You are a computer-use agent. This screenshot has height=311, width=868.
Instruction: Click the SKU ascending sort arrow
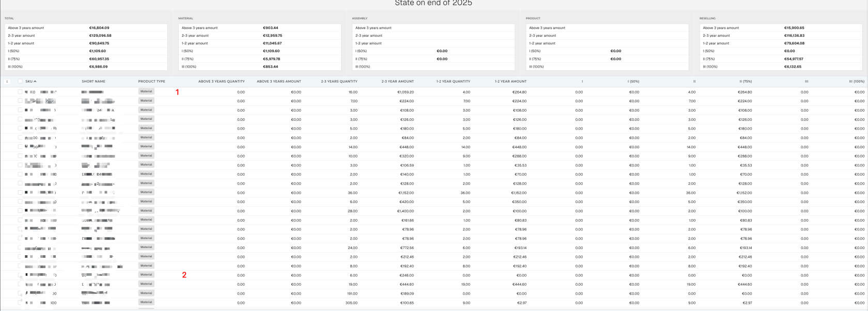(x=35, y=81)
